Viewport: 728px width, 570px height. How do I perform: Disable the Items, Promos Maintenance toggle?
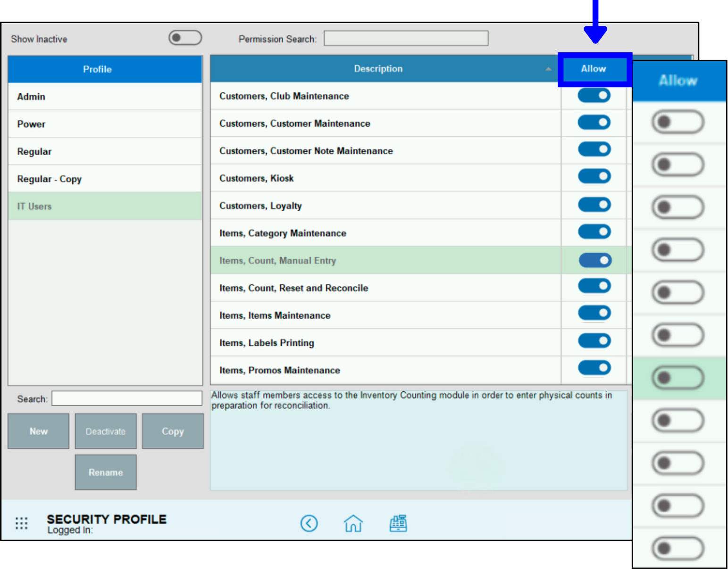tap(594, 368)
